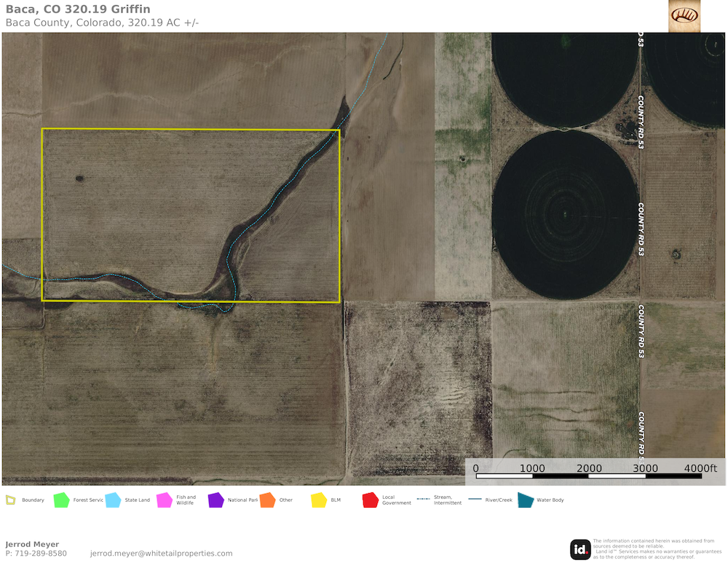This screenshot has height=563, width=728.
Task: Select the light blue State Land swatch
Action: (113, 500)
